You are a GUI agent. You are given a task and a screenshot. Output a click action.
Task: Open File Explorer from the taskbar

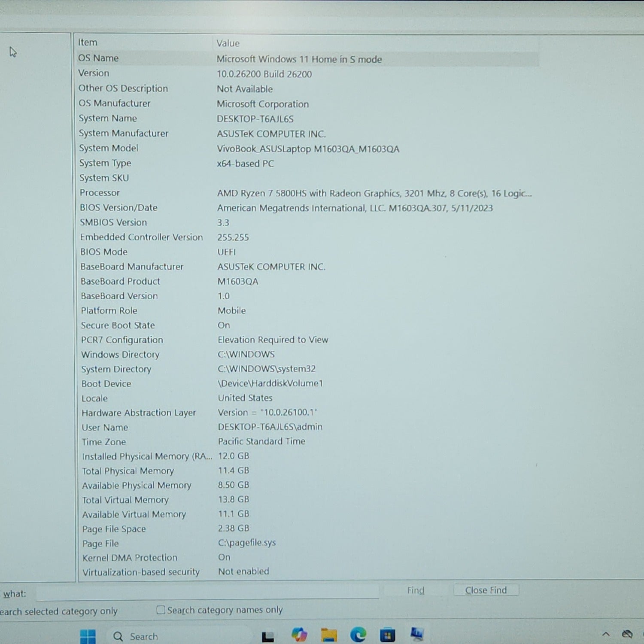click(x=329, y=635)
